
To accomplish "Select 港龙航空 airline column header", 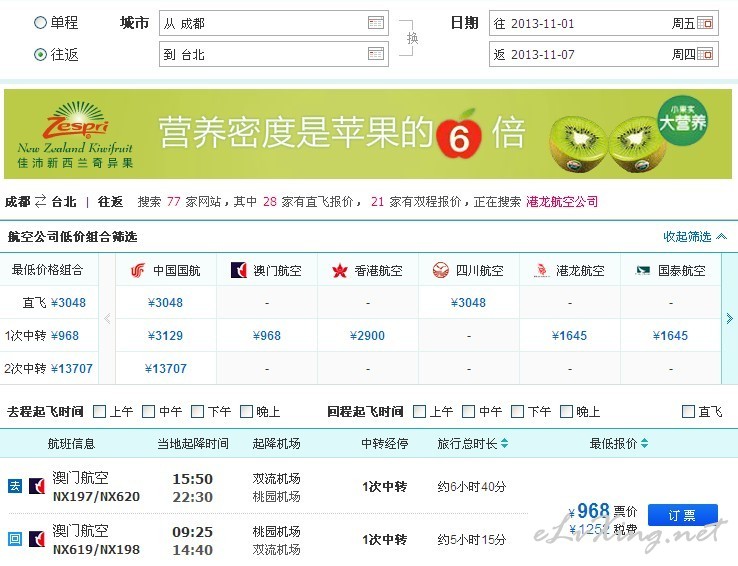I will 570,271.
